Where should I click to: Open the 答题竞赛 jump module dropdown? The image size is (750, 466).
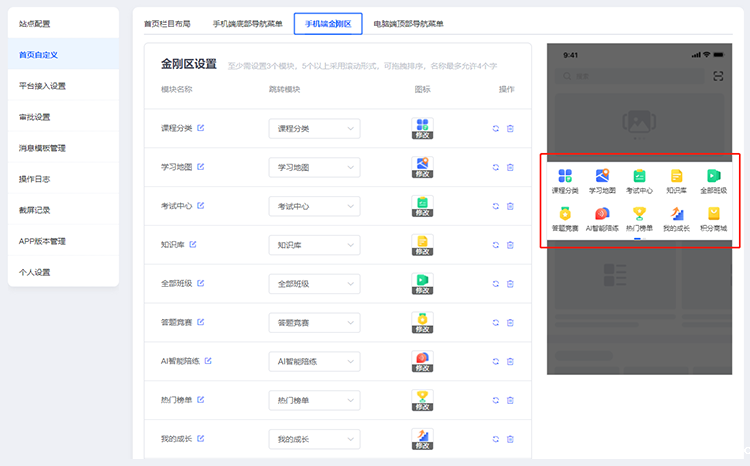314,322
